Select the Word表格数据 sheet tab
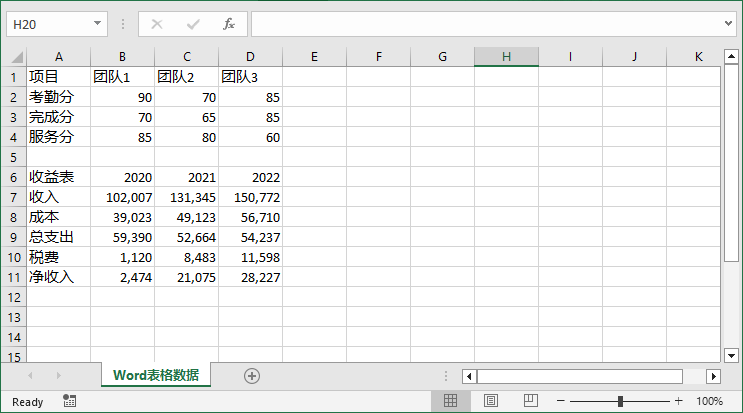 point(156,375)
